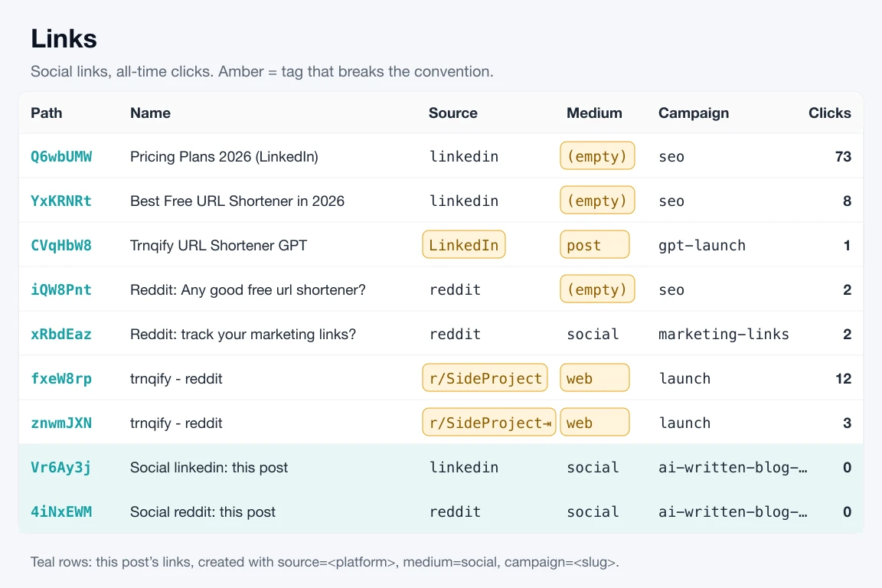Open the iQW8Pnt path link
This screenshot has width=882, height=588.
(x=61, y=289)
